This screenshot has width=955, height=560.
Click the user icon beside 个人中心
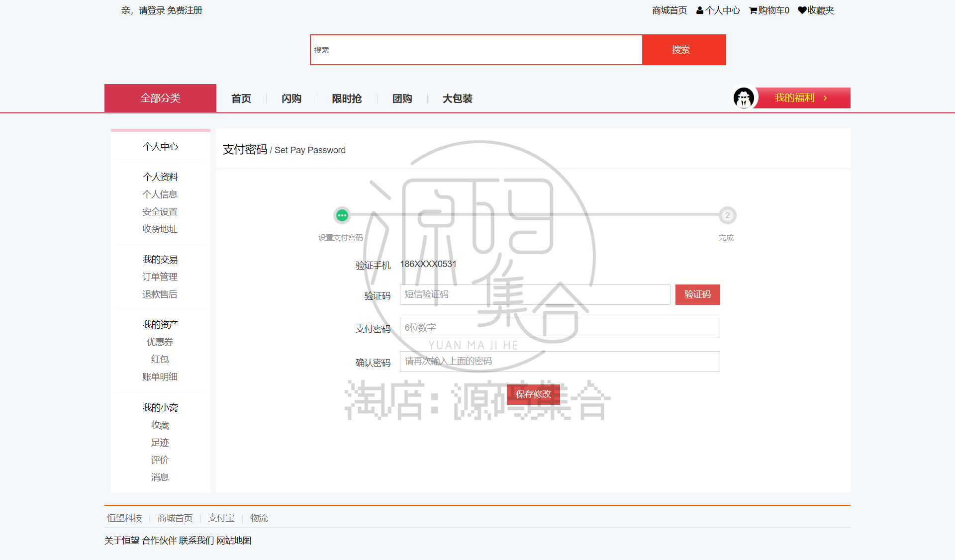click(700, 10)
